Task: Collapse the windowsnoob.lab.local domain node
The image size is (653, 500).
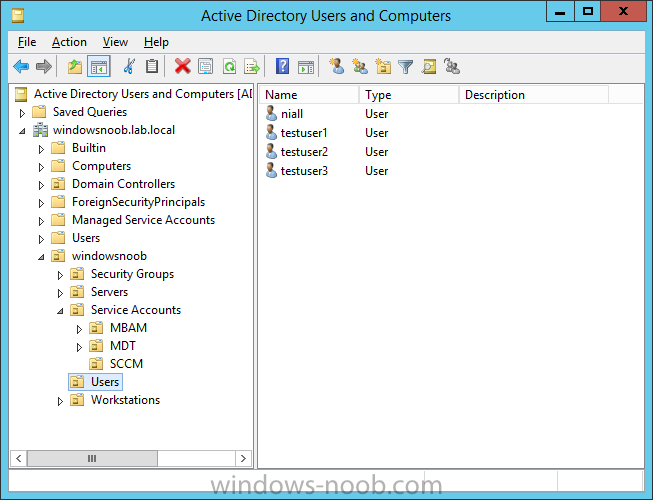Action: (x=22, y=131)
